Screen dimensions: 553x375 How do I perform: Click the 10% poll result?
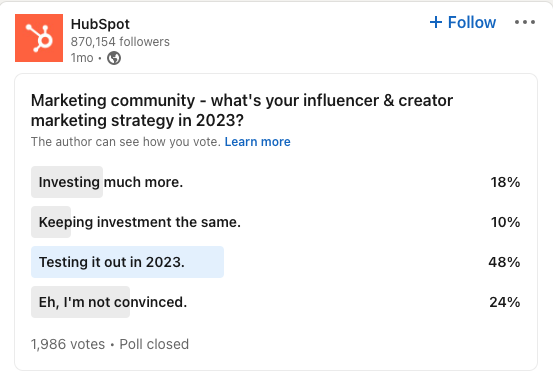(x=505, y=222)
